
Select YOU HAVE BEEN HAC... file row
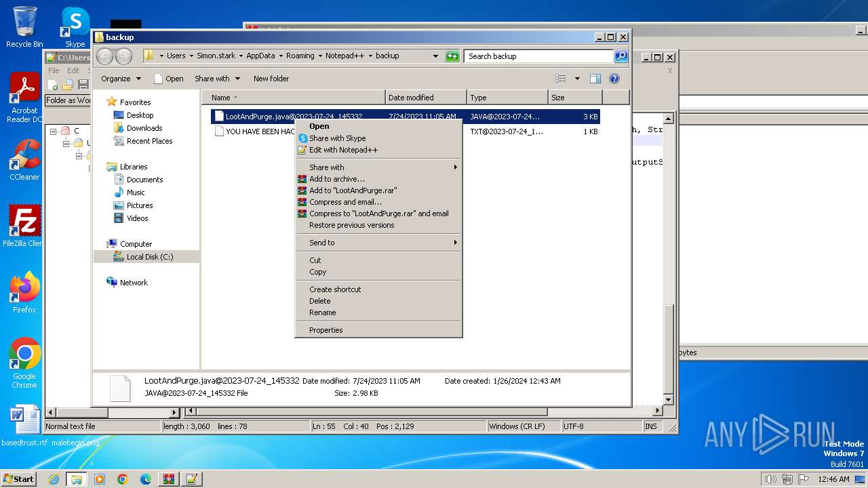(405, 131)
